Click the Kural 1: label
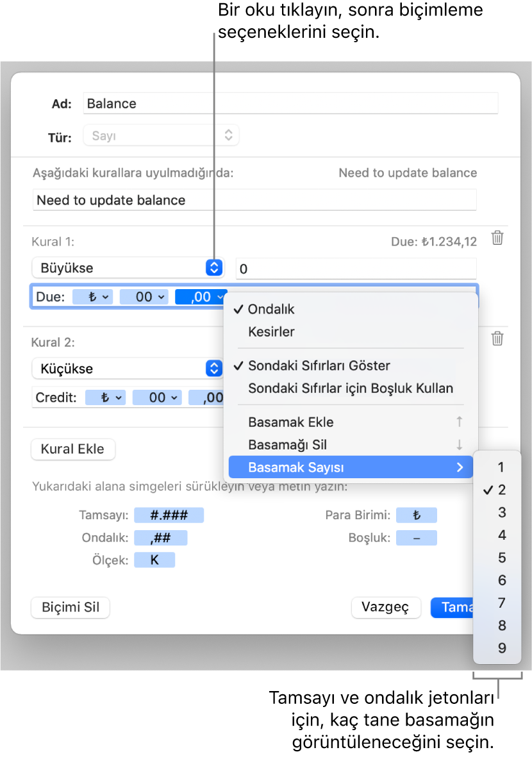532x759 pixels. (x=53, y=242)
